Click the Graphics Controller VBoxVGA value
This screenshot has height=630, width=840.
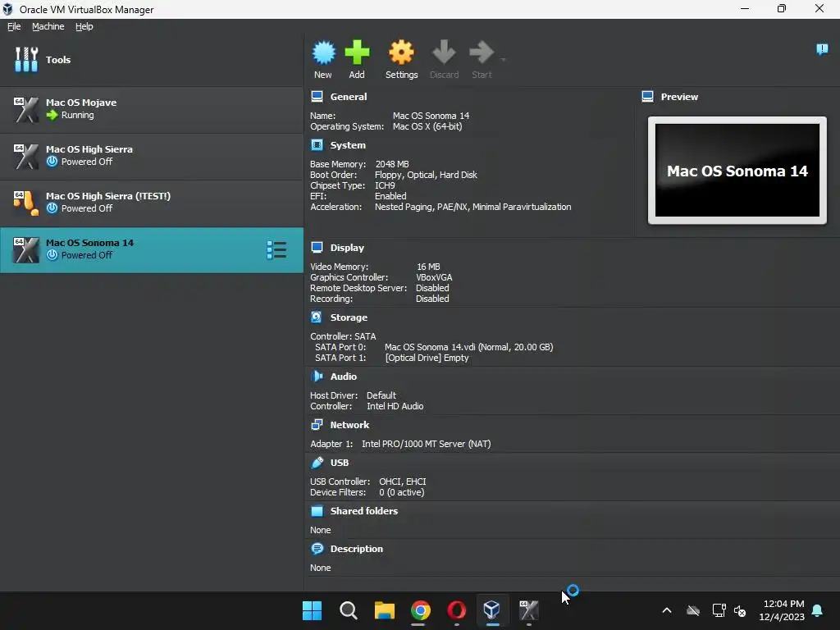434,277
